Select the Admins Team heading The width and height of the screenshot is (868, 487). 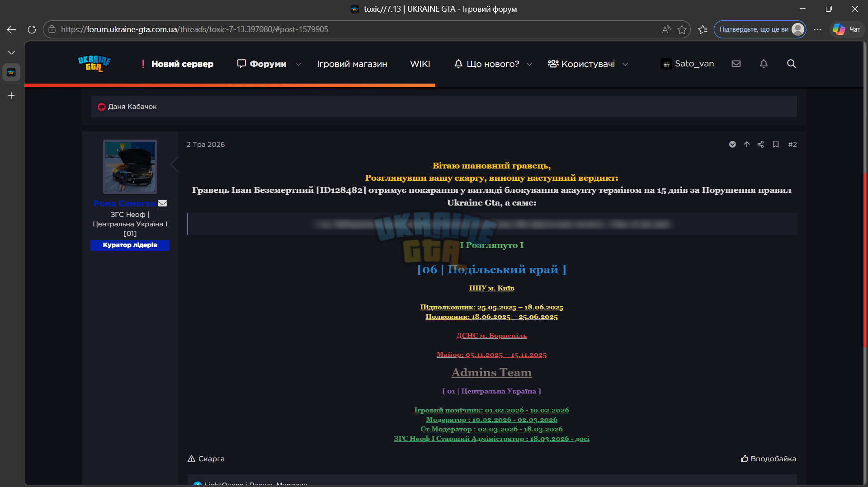pos(491,373)
